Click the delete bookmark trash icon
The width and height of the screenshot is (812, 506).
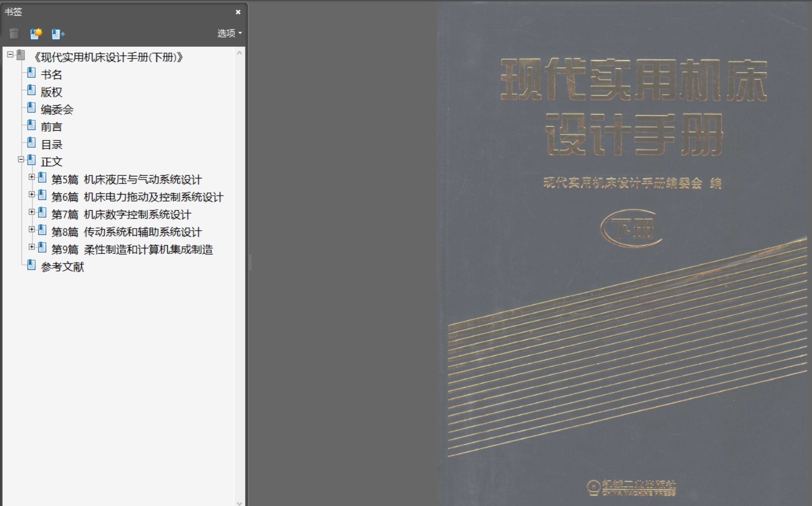coord(14,34)
